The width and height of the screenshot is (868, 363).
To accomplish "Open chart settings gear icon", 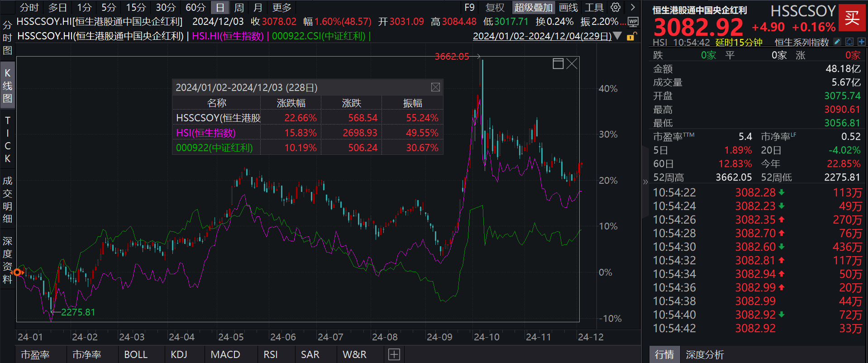I will point(615,7).
